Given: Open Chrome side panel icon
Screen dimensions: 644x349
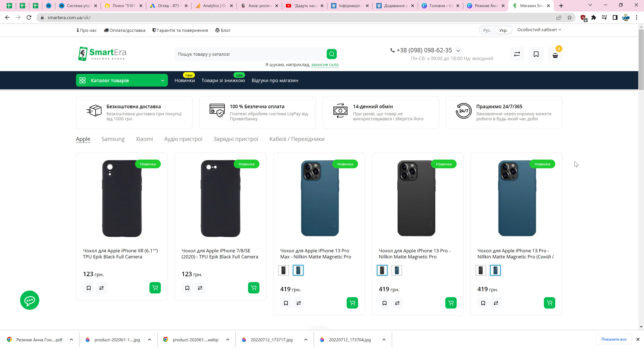Looking at the screenshot, I should click(615, 17).
